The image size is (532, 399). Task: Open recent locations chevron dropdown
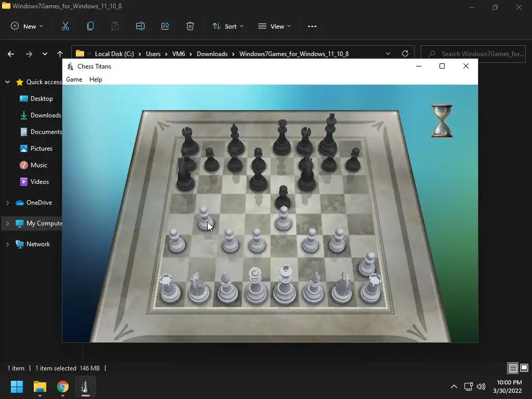tap(45, 54)
